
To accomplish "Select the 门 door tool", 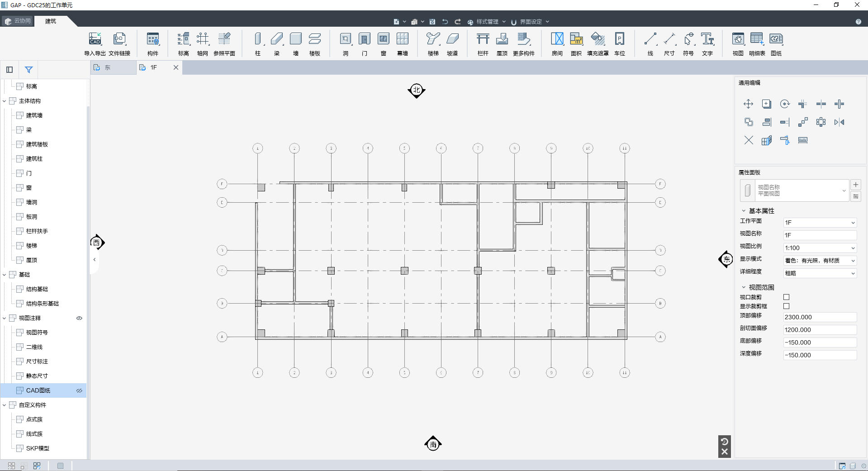I will click(x=365, y=44).
